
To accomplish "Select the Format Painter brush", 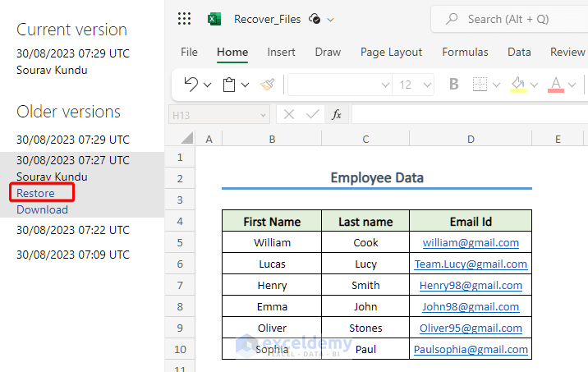I will pos(267,85).
